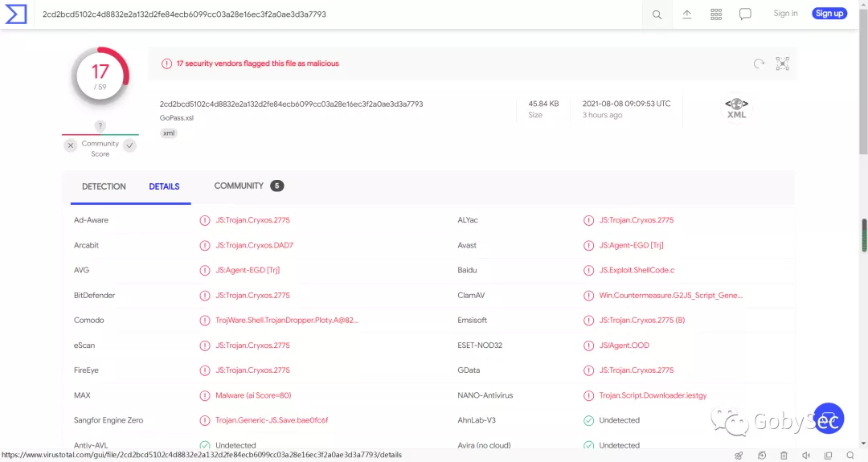Click the file hash text under the banner
Screen dimensions: 868x462
point(291,104)
